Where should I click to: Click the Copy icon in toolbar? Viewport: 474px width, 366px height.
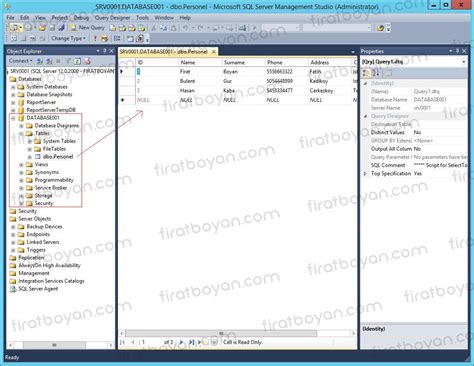coord(163,28)
